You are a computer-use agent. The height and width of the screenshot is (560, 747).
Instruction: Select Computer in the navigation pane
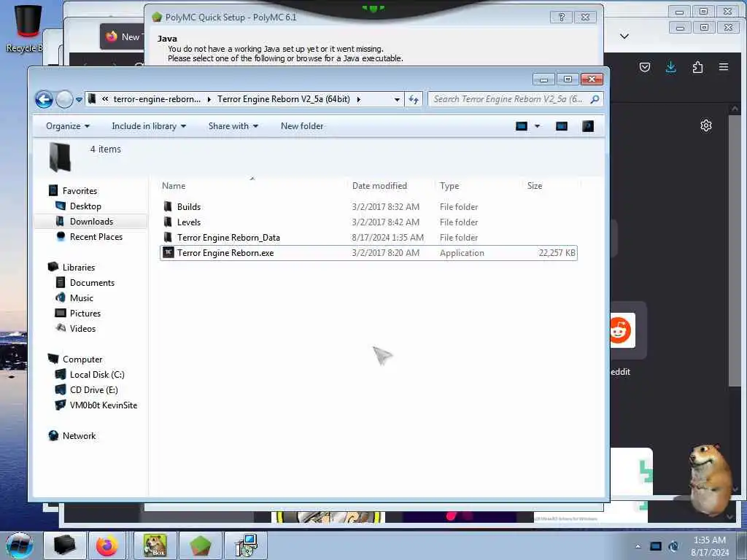point(75,359)
